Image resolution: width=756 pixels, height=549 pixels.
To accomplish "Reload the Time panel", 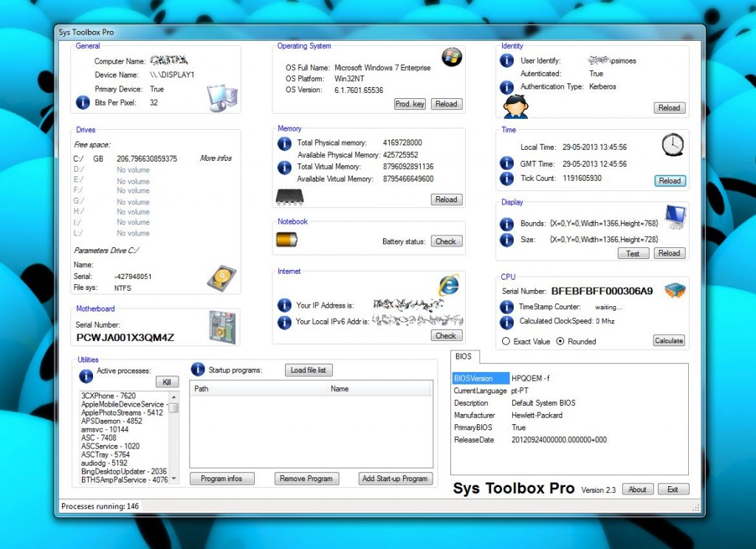I will [x=670, y=181].
